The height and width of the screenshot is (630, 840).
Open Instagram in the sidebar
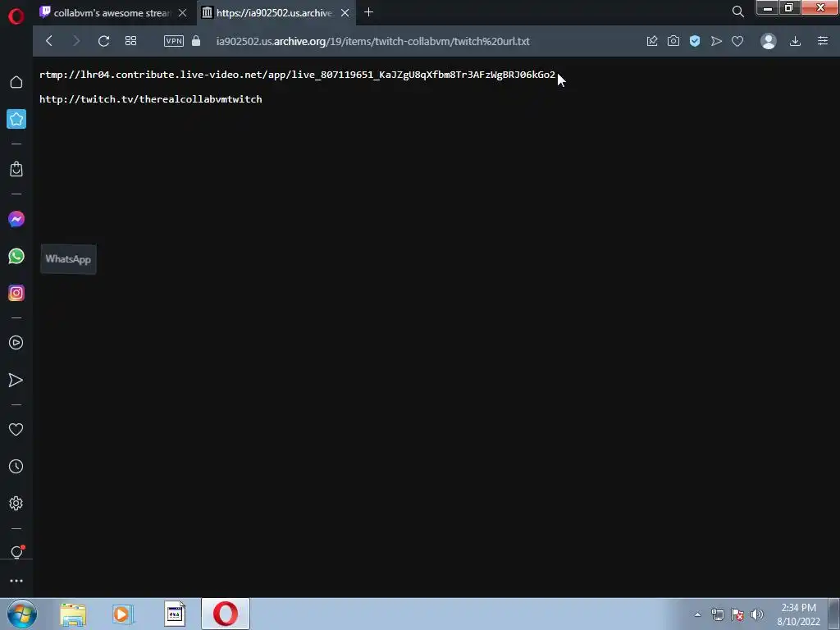tap(16, 293)
